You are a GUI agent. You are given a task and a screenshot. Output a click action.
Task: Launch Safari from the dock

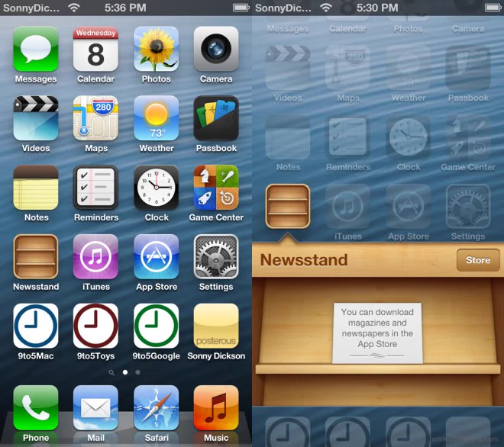(157, 408)
